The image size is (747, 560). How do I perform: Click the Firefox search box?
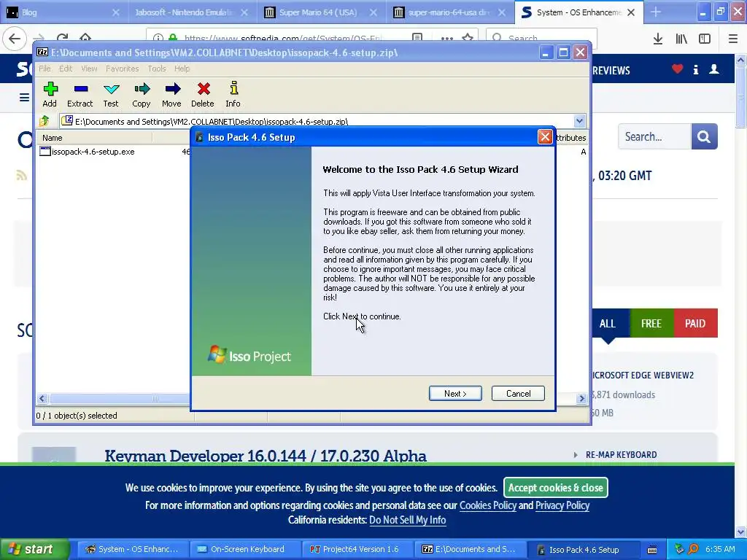[541, 38]
